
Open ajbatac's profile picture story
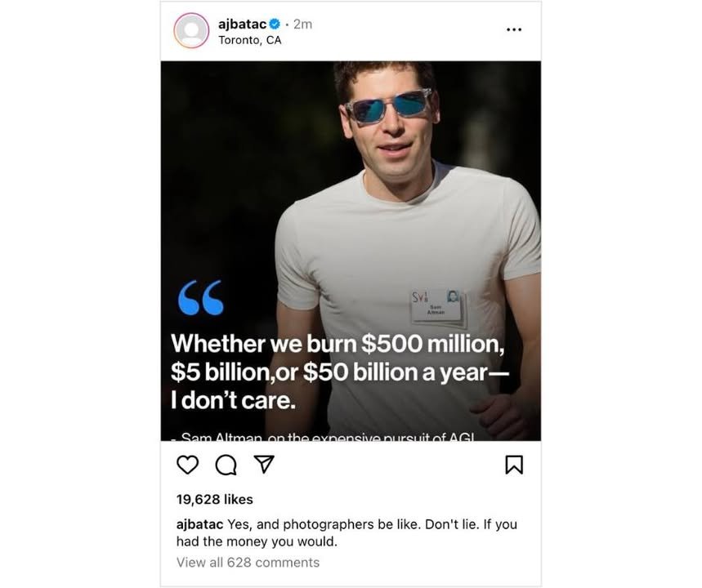click(x=191, y=30)
